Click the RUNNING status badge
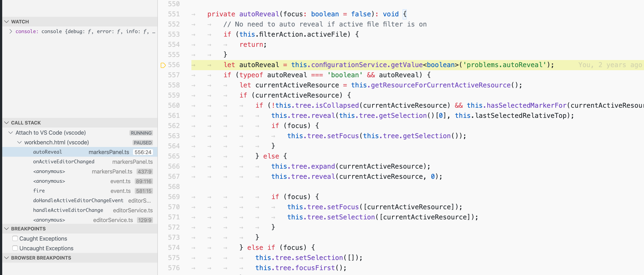 click(x=141, y=133)
